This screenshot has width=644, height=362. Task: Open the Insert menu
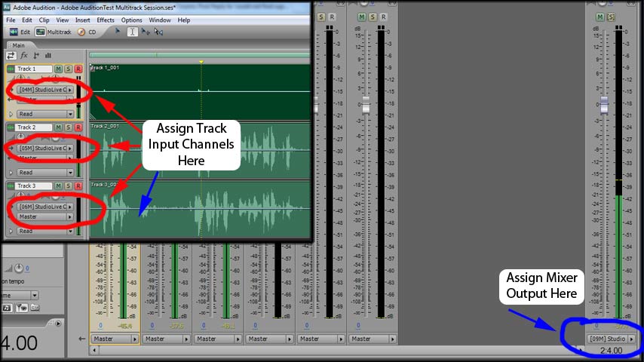(82, 20)
